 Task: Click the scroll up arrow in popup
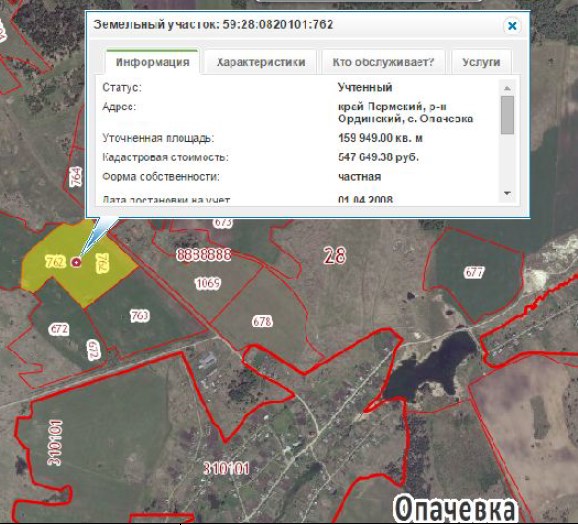click(507, 88)
